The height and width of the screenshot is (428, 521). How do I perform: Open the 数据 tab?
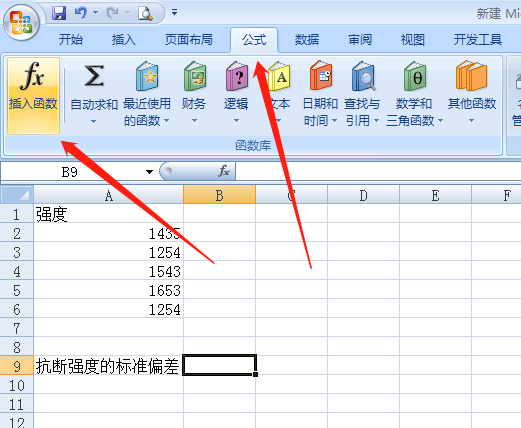pyautogui.click(x=307, y=40)
